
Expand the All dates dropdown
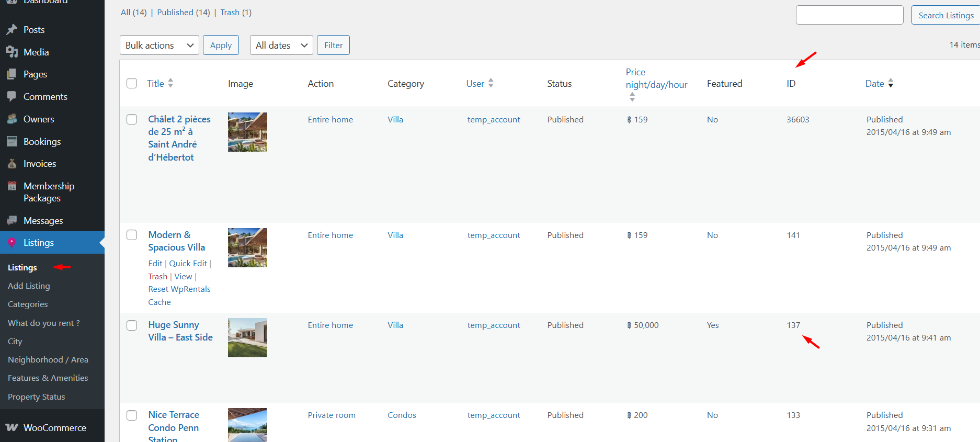pos(281,46)
